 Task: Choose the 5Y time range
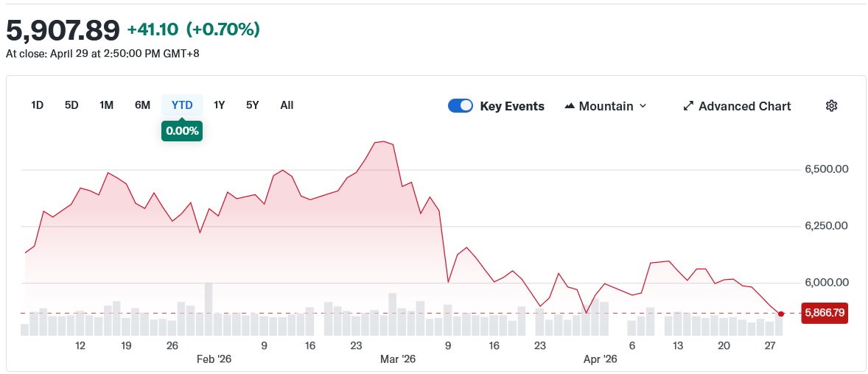253,105
